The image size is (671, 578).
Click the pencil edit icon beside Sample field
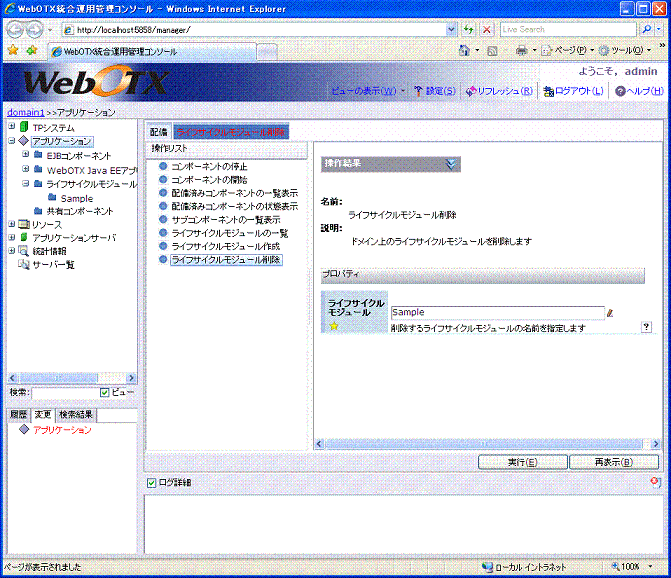pyautogui.click(x=610, y=313)
